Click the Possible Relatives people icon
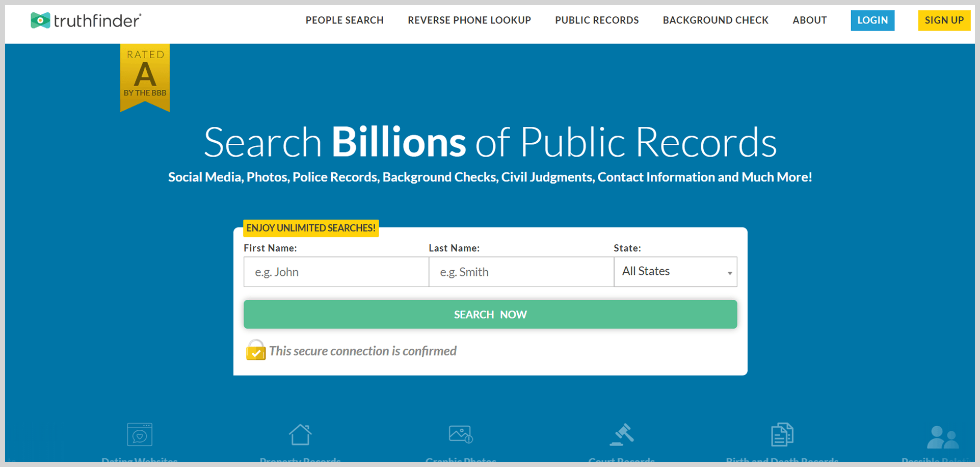Viewport: 980px width, 467px height. pyautogui.click(x=942, y=436)
